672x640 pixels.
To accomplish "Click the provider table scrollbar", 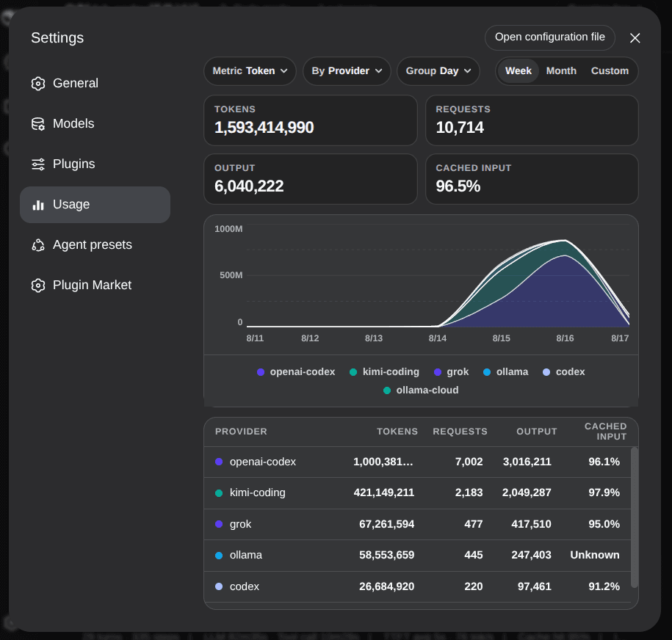I will coord(635,517).
